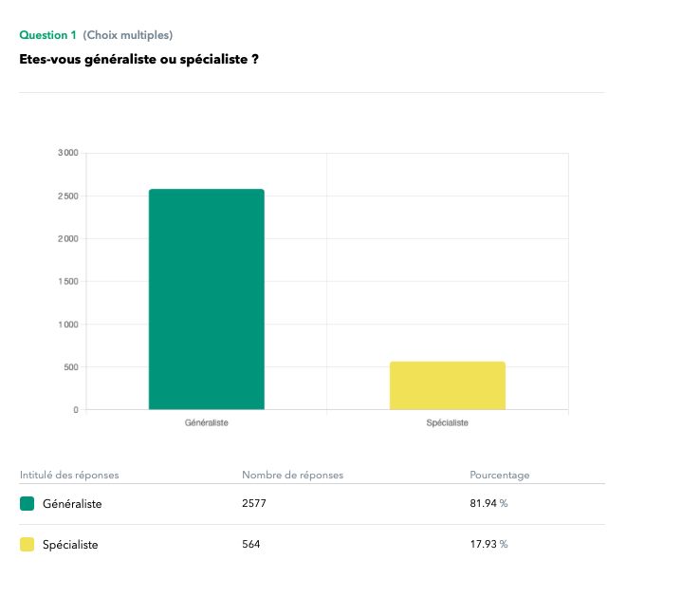Click the green Généraliste bar in chart
This screenshot has height=598, width=700.
(206, 299)
